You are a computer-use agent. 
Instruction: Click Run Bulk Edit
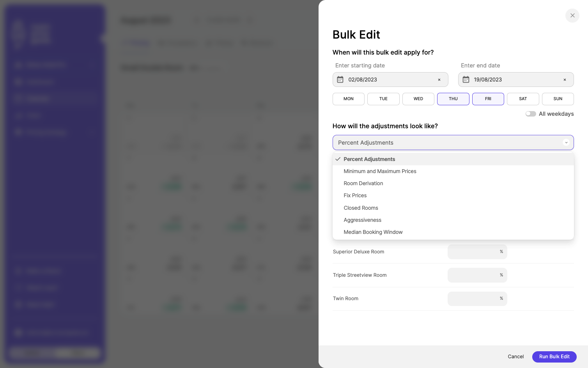[x=554, y=357]
